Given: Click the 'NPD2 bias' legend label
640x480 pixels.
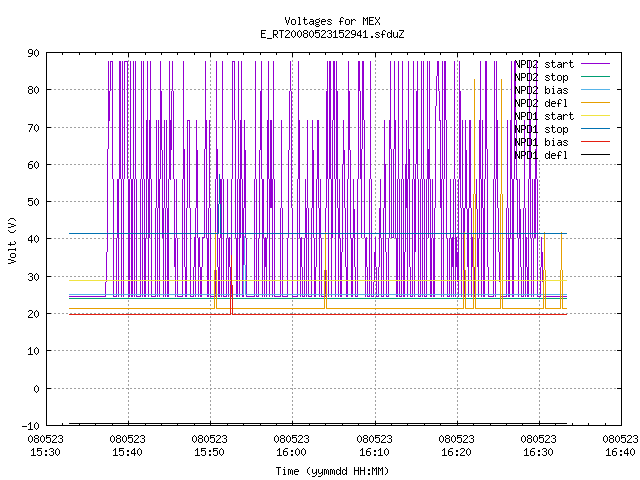Looking at the screenshot, I should coord(541,90).
